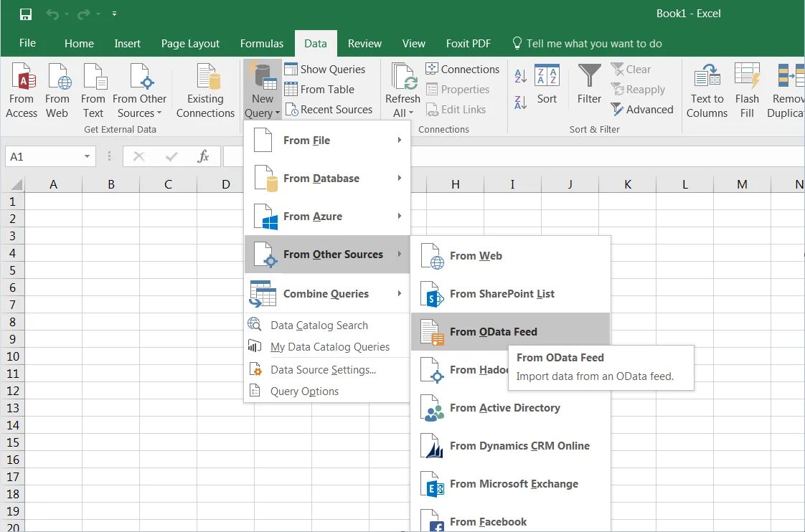The image size is (805, 532).
Task: Click Show Queries
Action: 325,70
